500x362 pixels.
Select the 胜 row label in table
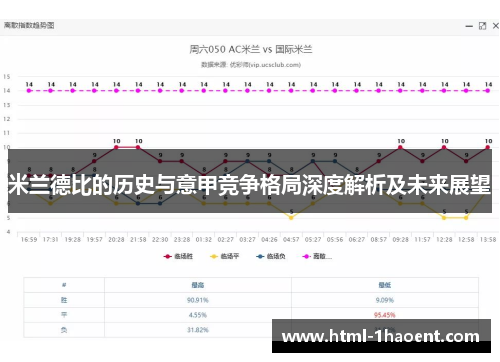pos(64,300)
